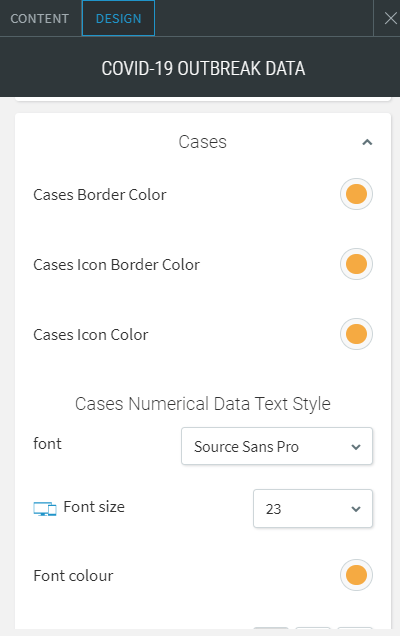Click the Font colour label

73,576
